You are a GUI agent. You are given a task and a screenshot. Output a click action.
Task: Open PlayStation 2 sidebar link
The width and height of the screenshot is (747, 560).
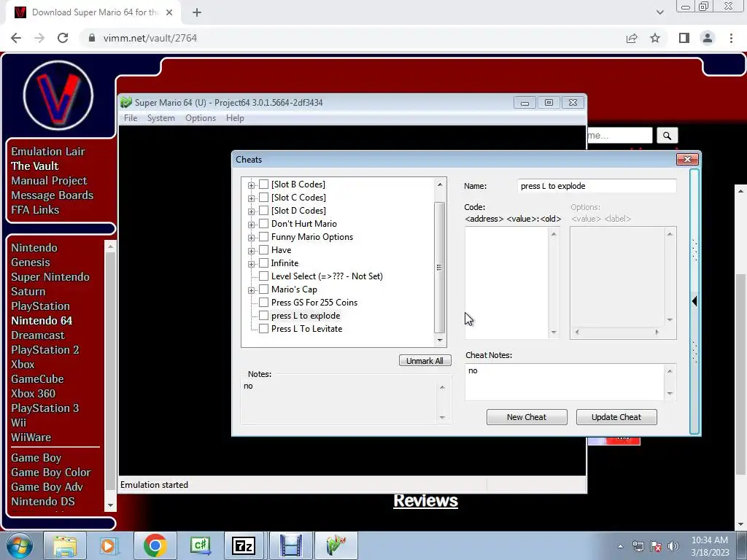45,350
